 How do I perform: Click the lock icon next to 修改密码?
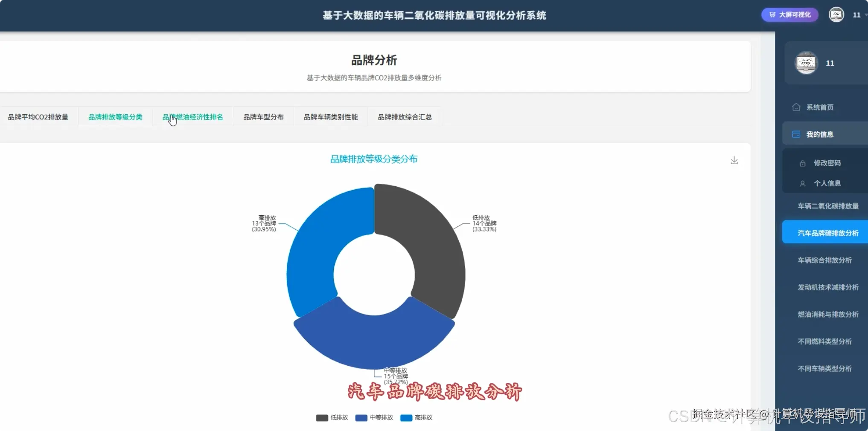(x=803, y=162)
